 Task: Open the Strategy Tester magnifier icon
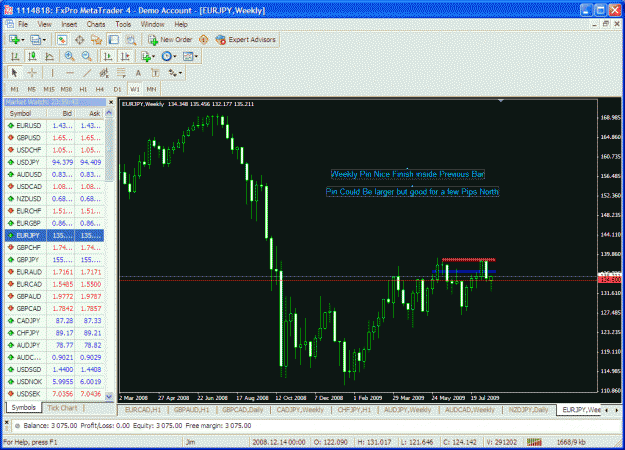pyautogui.click(x=131, y=40)
